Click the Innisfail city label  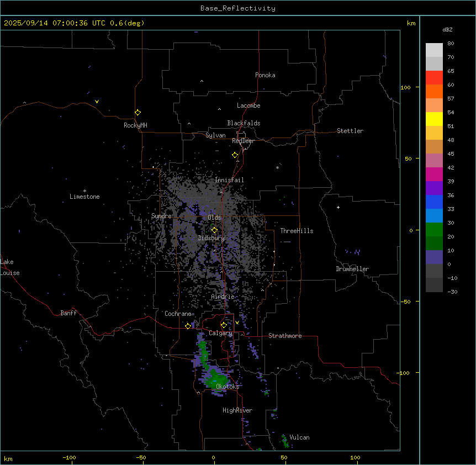coord(229,180)
